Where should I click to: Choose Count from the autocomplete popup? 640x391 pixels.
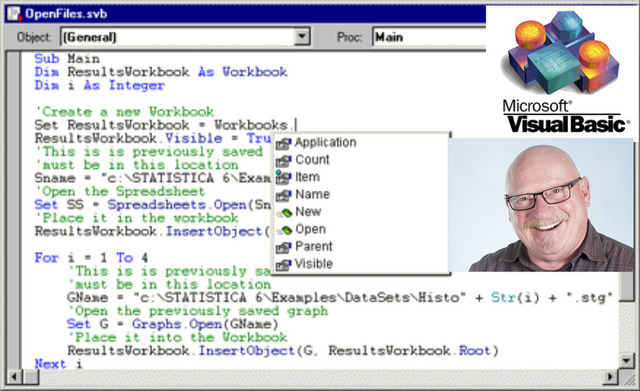(x=312, y=160)
